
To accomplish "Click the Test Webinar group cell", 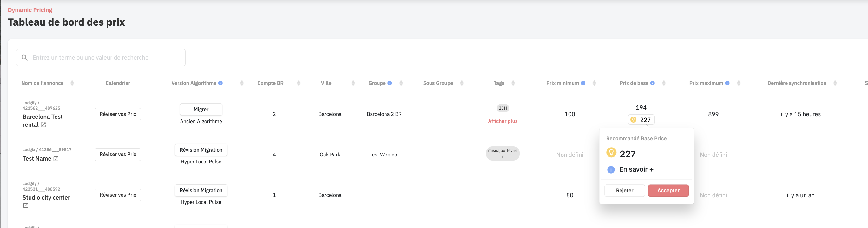I will 384,155.
